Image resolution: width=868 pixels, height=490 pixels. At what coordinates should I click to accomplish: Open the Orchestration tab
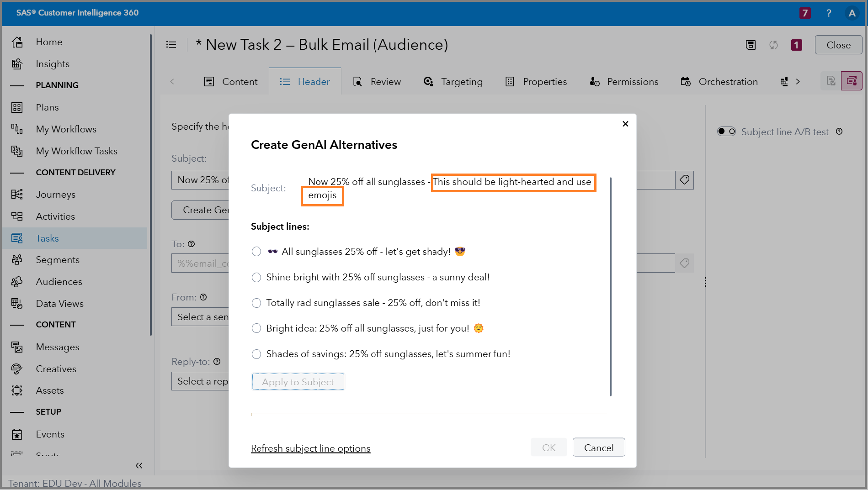pos(728,81)
